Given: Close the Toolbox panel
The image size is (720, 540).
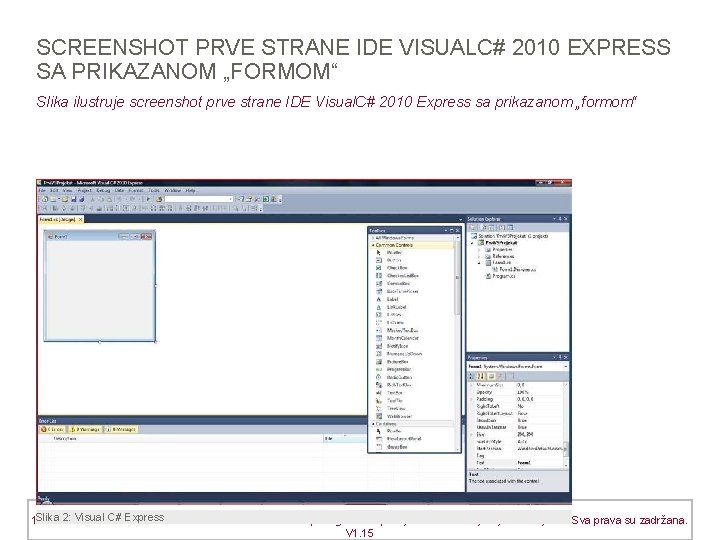Looking at the screenshot, I should [457, 230].
